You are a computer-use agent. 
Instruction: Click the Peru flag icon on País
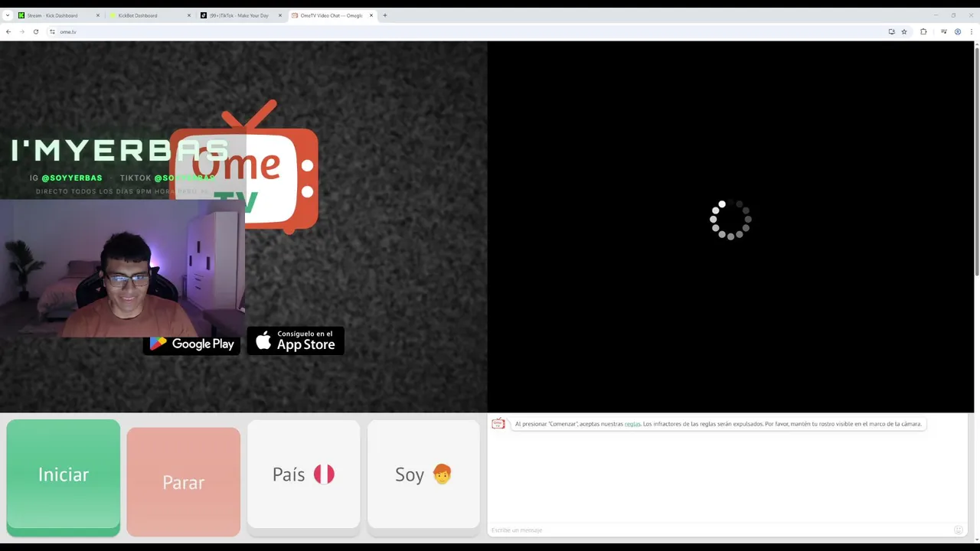coord(324,474)
